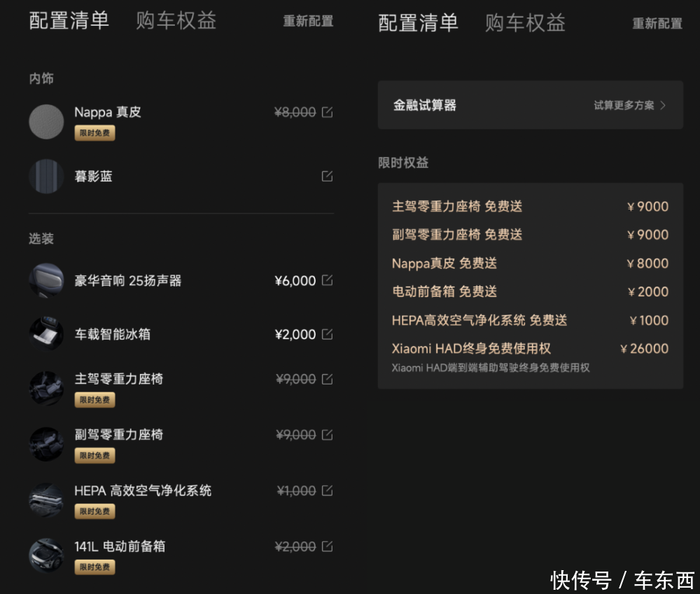
Task: Open the 金融试算器 panel
Action: coord(425,105)
